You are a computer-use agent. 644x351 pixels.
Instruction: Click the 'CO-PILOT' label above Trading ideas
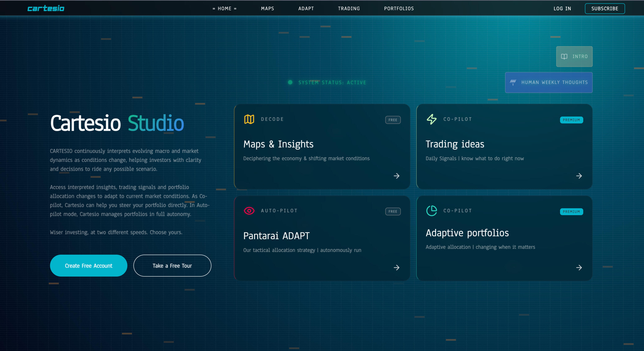point(458,119)
